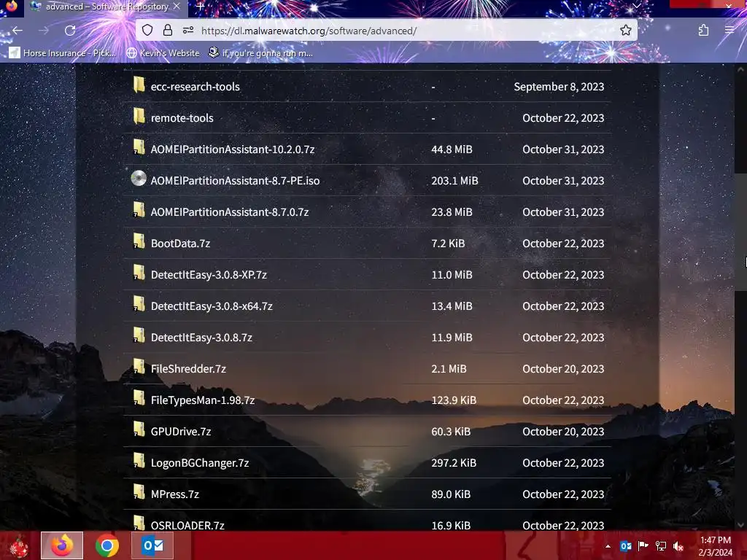
Task: Click archive icon of BootData.7z
Action: coord(139,241)
